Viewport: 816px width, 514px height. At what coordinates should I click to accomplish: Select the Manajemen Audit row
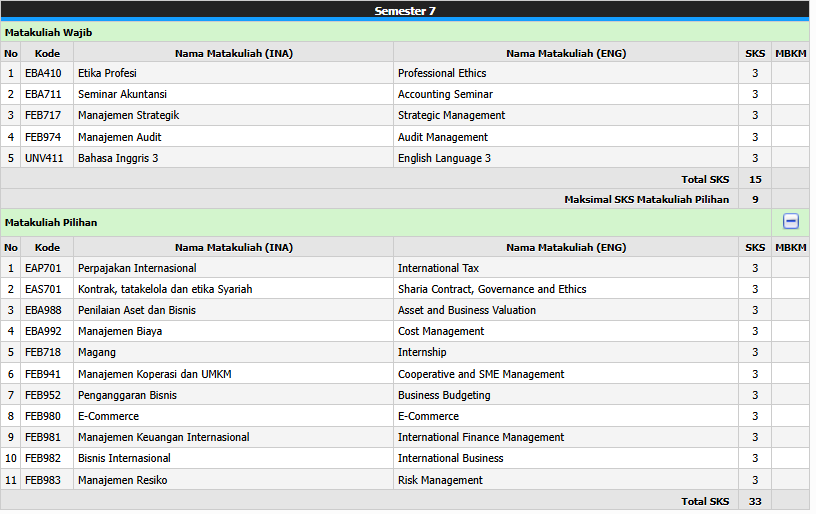[x=119, y=137]
